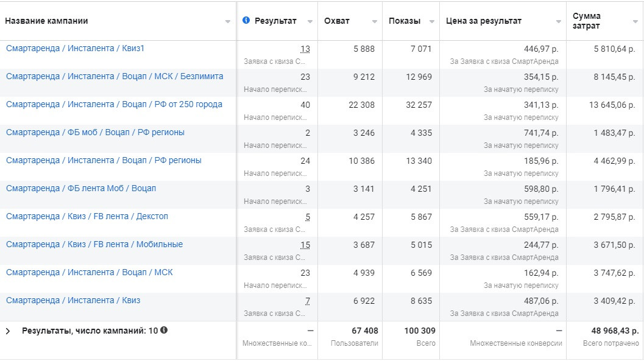Screen dimensions: 644x361
Task: Select the cost per result 162,94 р.
Action: coord(541,273)
